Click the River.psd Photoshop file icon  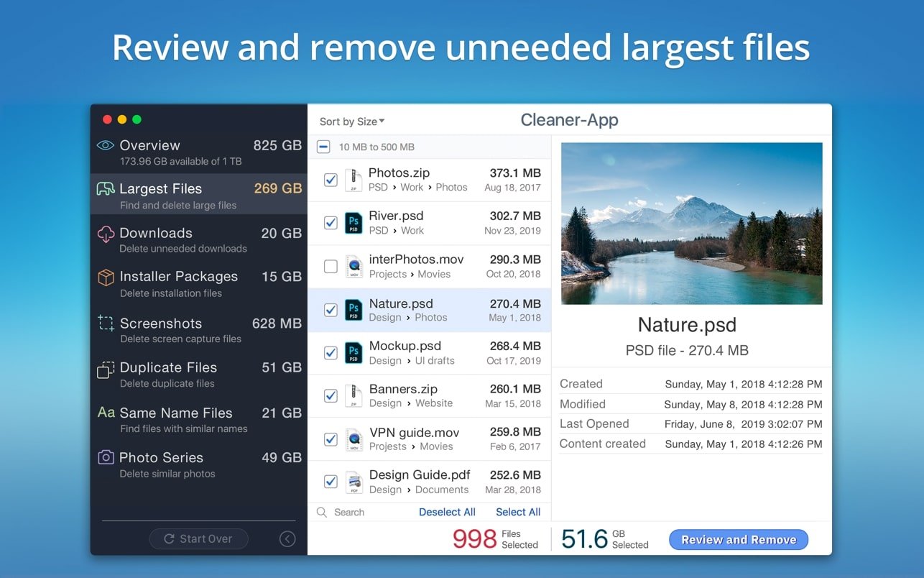pyautogui.click(x=353, y=223)
